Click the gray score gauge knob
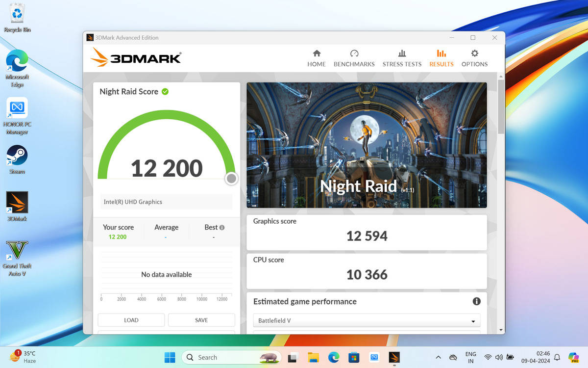 pos(231,179)
